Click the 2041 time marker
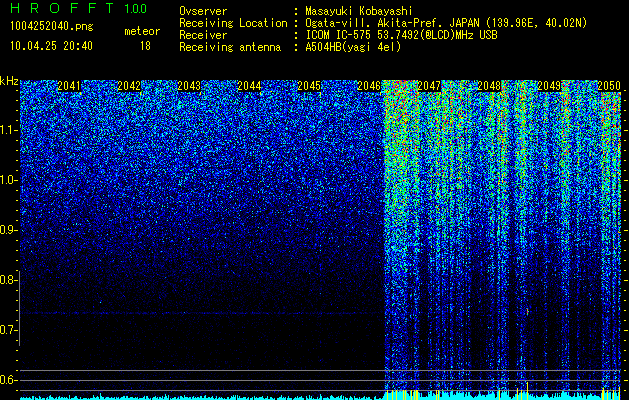The width and height of the screenshot is (629, 400). 69,86
